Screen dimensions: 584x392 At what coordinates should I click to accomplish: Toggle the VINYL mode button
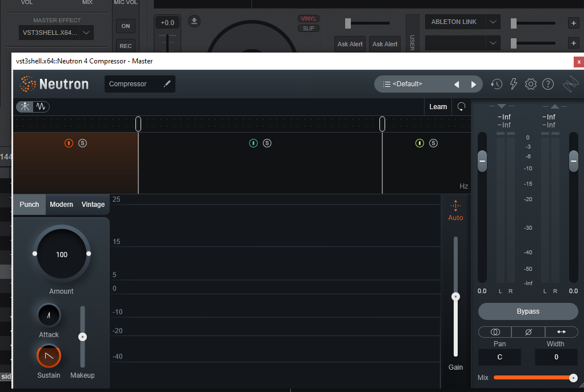309,19
